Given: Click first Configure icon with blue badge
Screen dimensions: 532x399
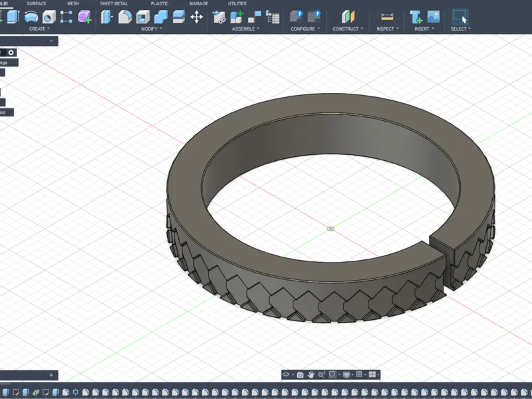Looking at the screenshot, I should [296, 16].
